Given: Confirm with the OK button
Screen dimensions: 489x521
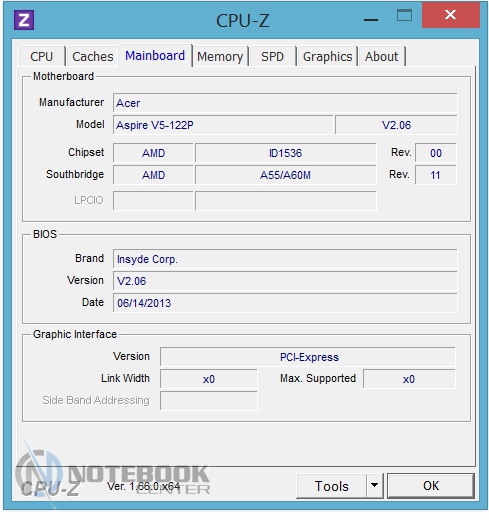Looking at the screenshot, I should click(431, 486).
